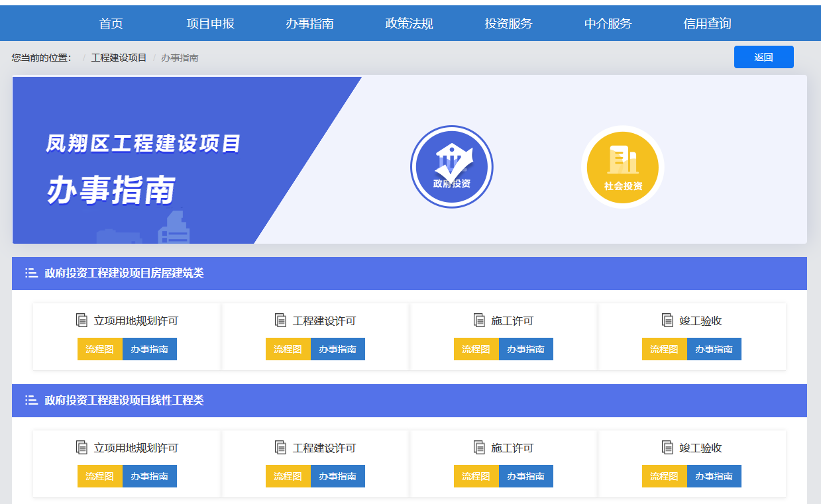
Task: Click the list icon beside 政府投资工程建设项目房屋建筑类
Action: [31, 273]
